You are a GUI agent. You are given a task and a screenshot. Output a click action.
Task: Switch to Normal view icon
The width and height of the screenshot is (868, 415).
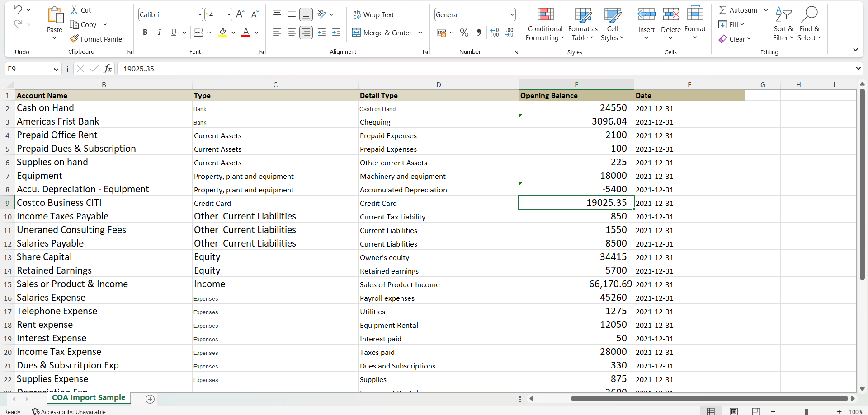point(711,411)
